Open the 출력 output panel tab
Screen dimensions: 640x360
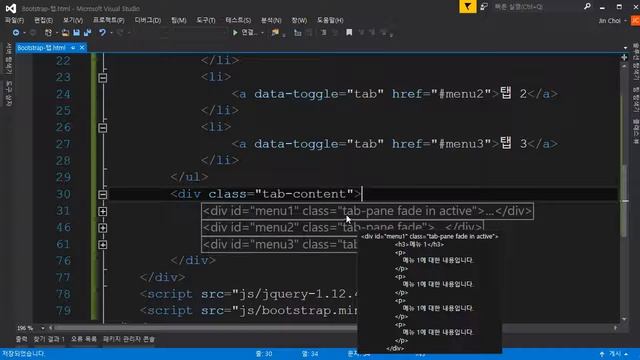(21, 339)
